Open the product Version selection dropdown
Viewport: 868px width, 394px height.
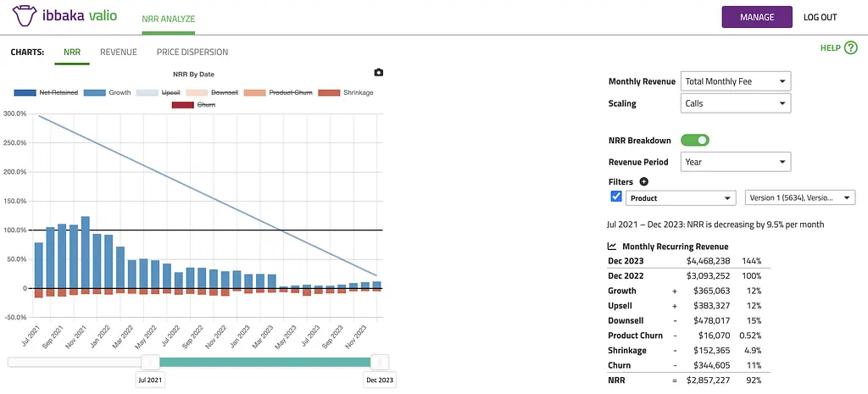799,198
